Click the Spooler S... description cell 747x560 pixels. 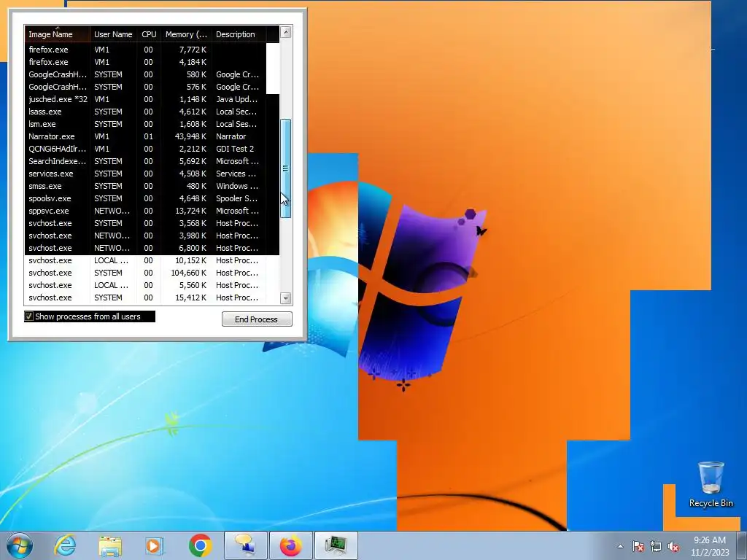pyautogui.click(x=237, y=198)
